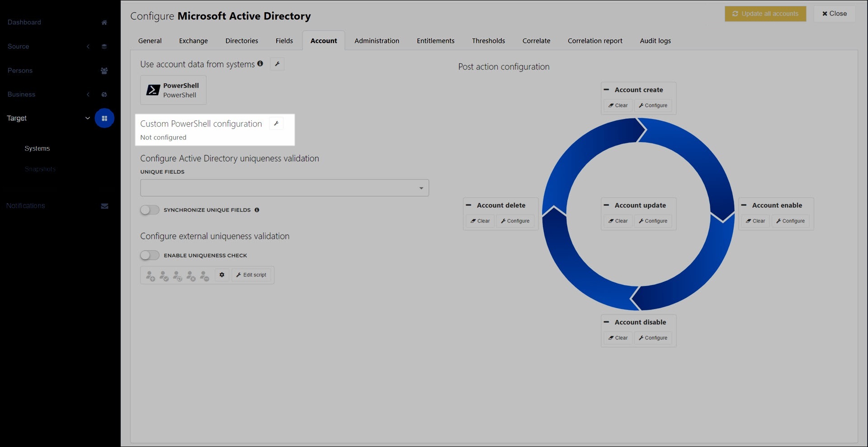The image size is (868, 447).
Task: Enable the uniqueness check toggle
Action: (x=150, y=255)
